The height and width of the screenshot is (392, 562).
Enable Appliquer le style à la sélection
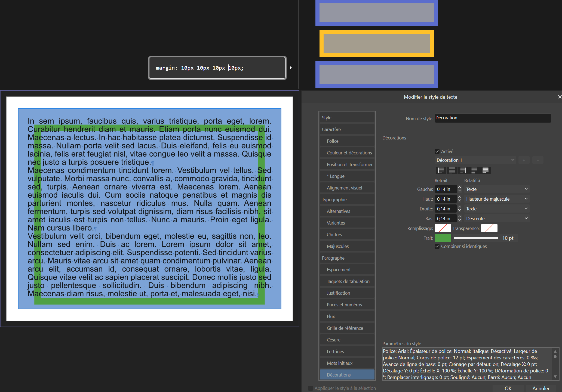coord(310,388)
